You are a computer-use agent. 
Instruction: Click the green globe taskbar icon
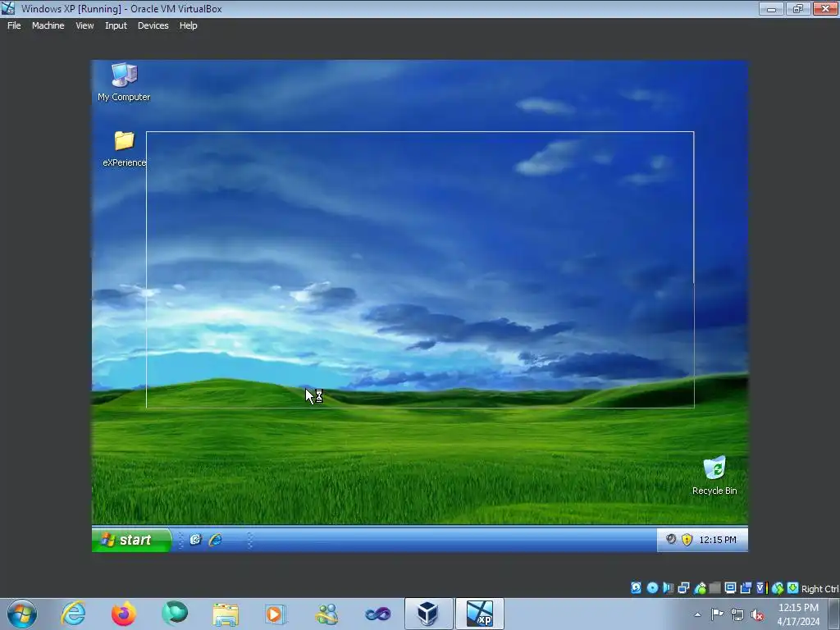175,614
